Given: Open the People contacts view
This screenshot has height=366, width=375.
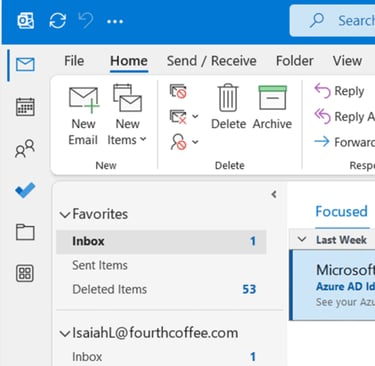Looking at the screenshot, I should (x=25, y=148).
